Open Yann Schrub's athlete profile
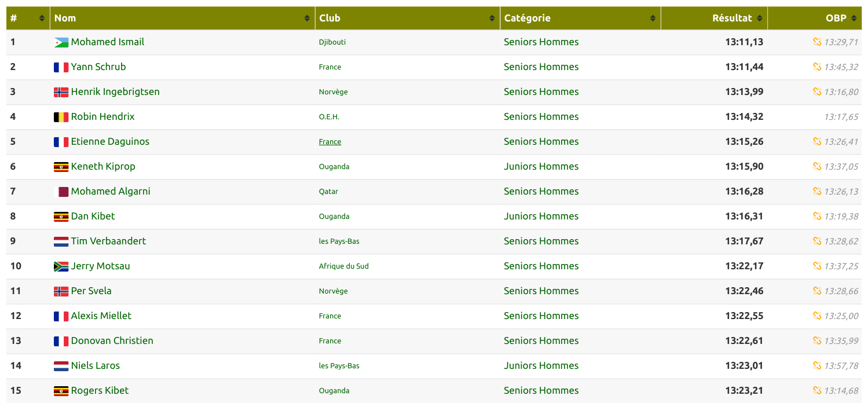This screenshot has height=403, width=868. (98, 67)
